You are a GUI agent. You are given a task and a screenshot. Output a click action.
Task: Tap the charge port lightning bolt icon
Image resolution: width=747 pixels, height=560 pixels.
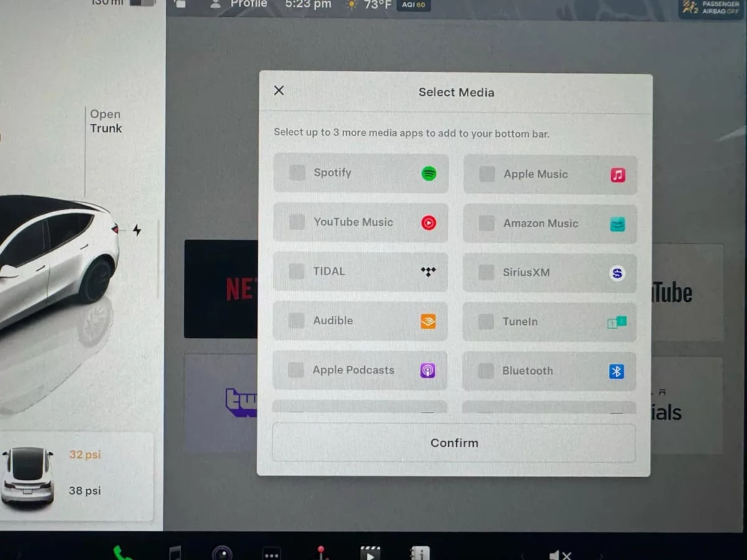137,230
